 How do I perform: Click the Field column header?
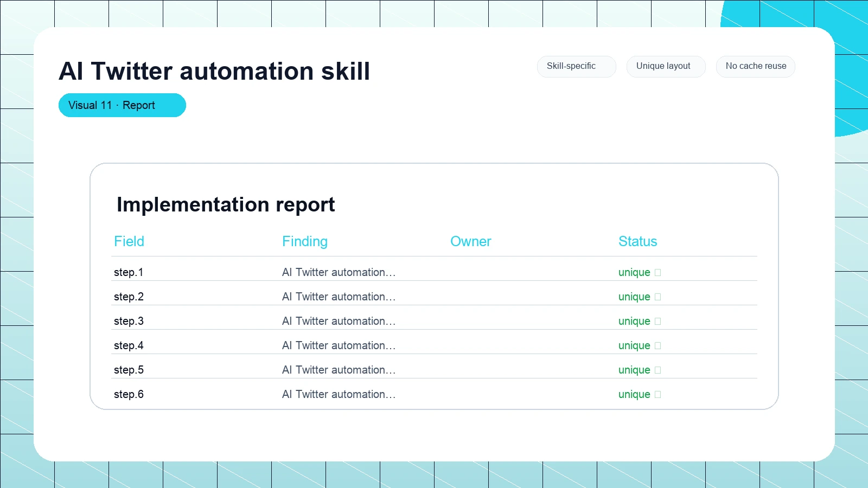click(129, 241)
